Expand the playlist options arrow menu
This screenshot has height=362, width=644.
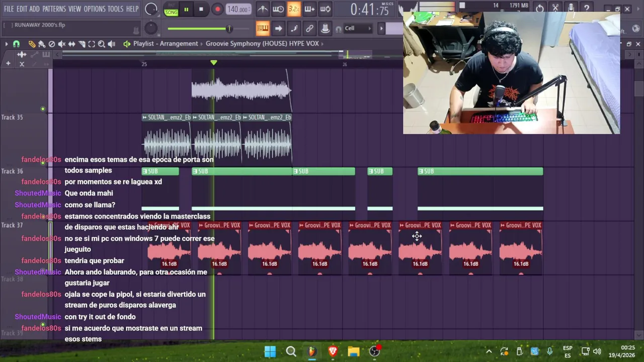[6, 44]
